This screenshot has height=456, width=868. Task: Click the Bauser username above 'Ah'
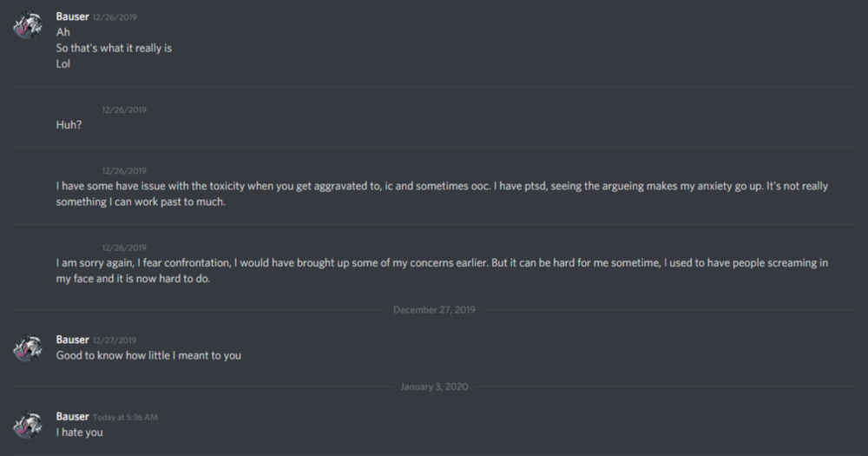point(72,17)
